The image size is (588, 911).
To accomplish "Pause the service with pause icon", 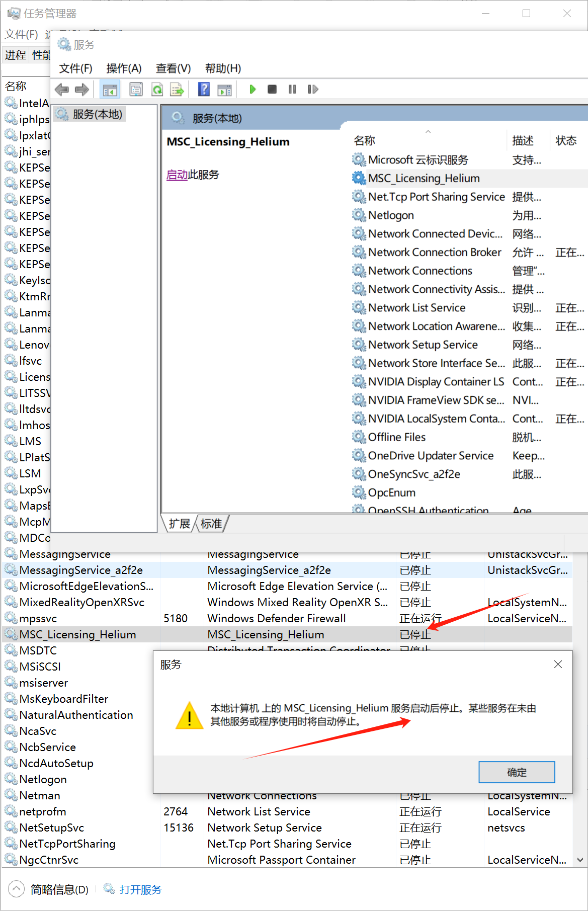I will (292, 90).
